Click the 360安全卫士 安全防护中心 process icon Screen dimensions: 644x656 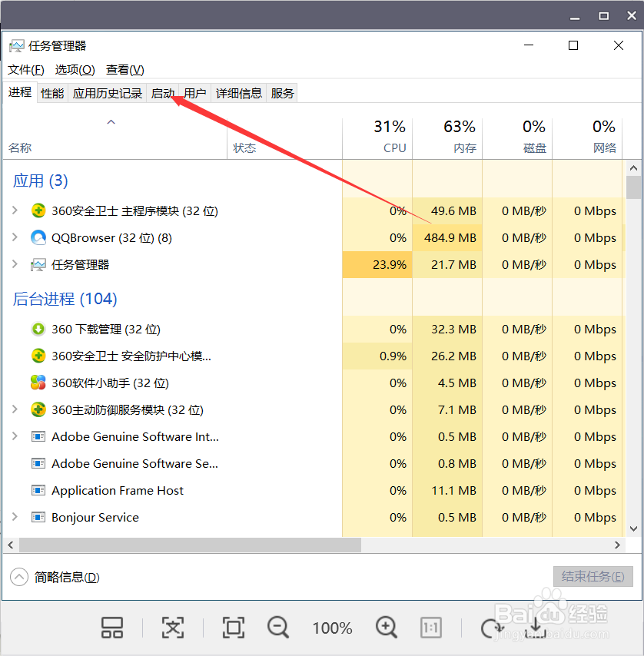click(x=38, y=356)
